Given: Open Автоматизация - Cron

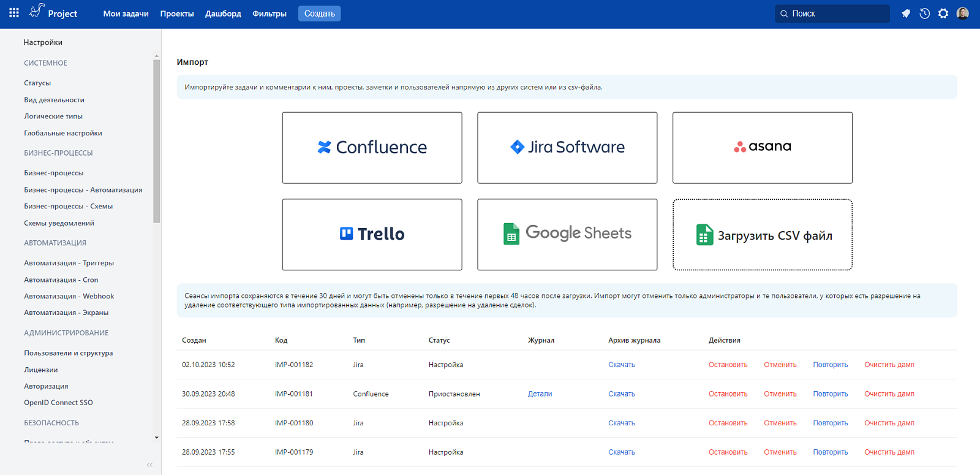Looking at the screenshot, I should click(61, 280).
